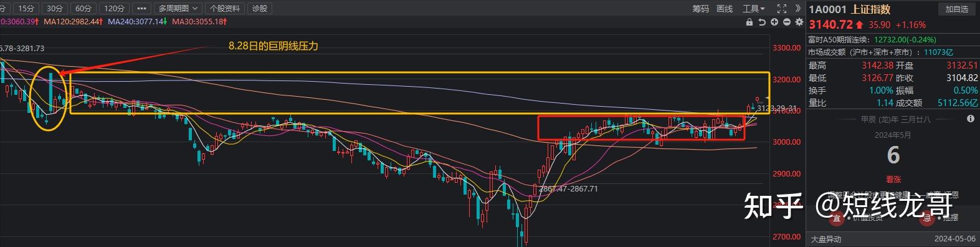Click the red up-arrow beside the price
This screenshot has width=980, height=247.
pyautogui.click(x=860, y=25)
